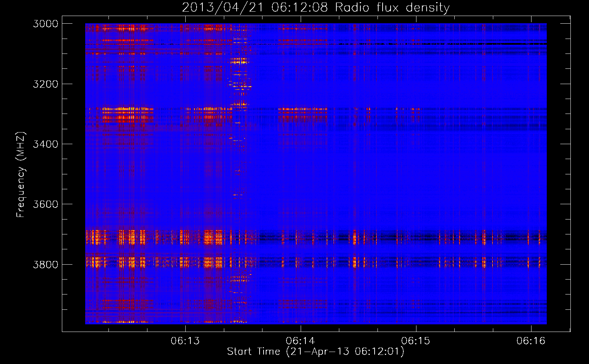Click the 06:14 time tick label

click(x=300, y=341)
